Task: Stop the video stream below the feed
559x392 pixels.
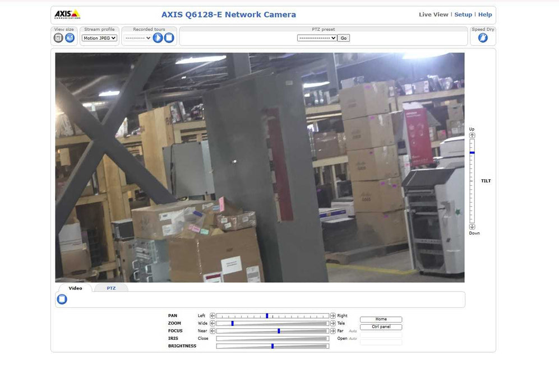Action: coord(62,299)
